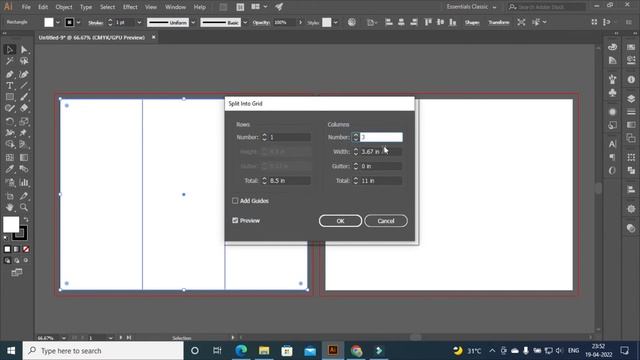Pick the Type tool

tap(9, 86)
